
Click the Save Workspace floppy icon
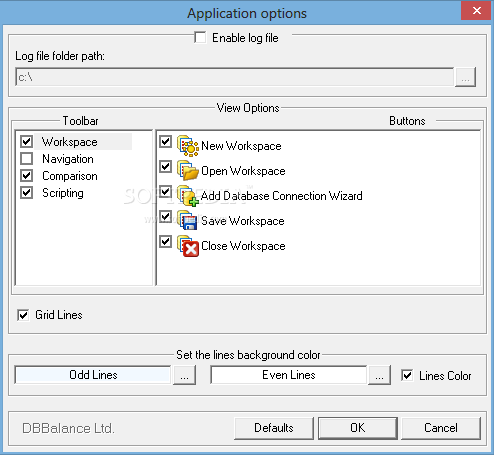pyautogui.click(x=188, y=221)
